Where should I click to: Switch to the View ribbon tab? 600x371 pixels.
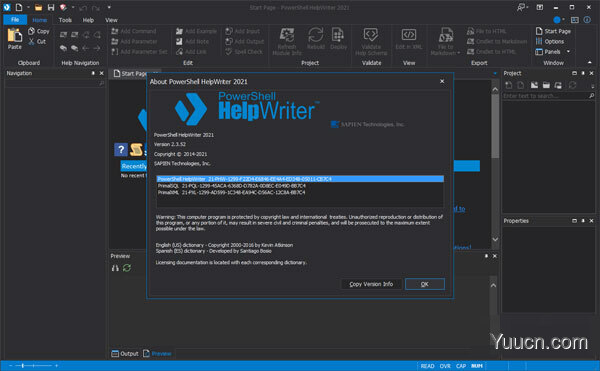111,20
